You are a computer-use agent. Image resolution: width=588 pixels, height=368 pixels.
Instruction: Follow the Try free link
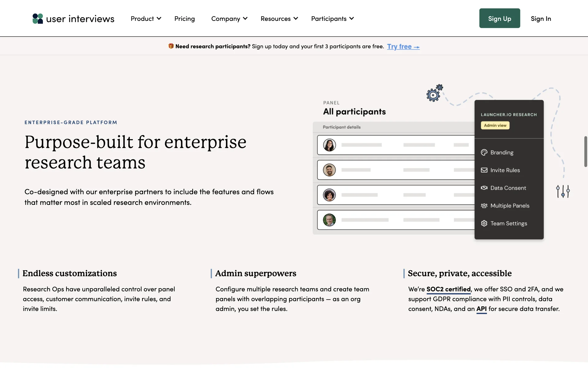pos(403,47)
